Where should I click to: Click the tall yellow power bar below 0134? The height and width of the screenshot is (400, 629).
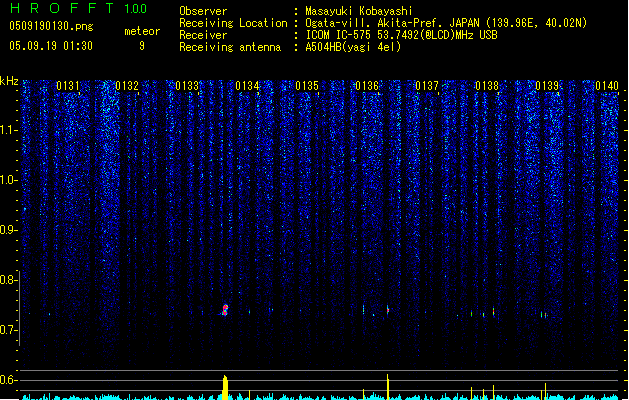coord(225,388)
